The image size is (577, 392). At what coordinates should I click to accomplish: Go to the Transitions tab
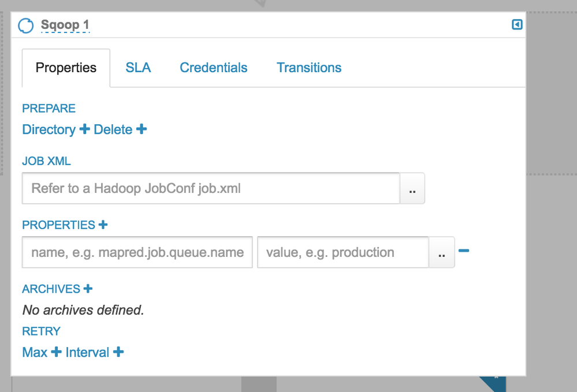[309, 68]
